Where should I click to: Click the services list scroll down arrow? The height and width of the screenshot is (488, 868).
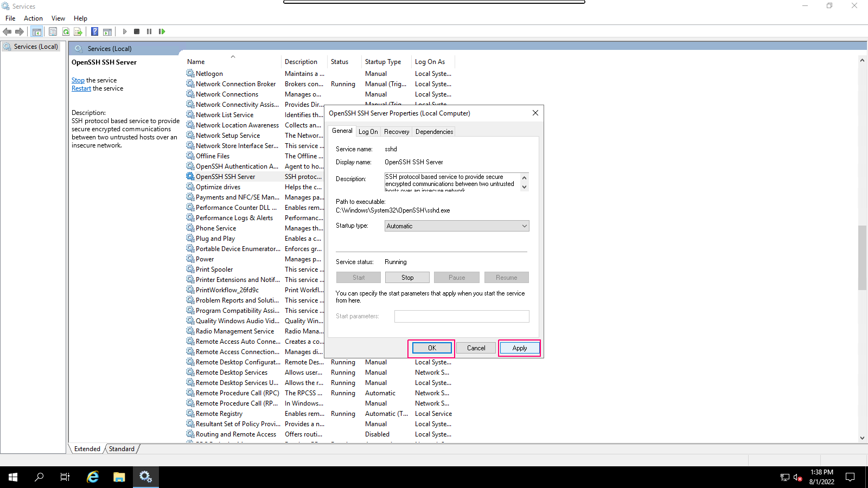[862, 438]
